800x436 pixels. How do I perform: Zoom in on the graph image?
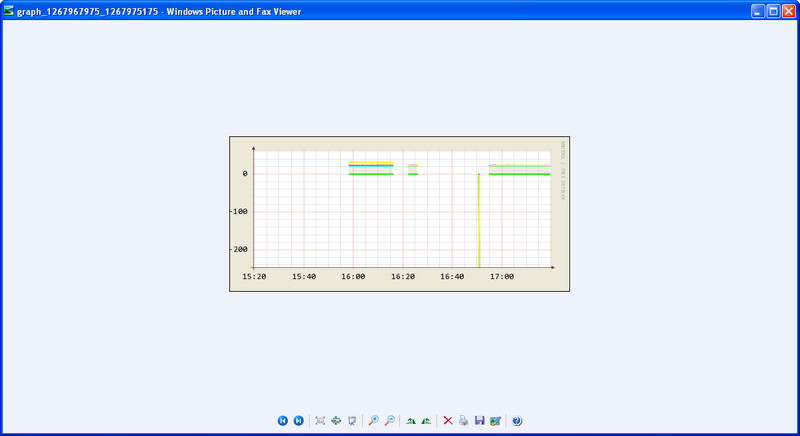click(x=373, y=421)
